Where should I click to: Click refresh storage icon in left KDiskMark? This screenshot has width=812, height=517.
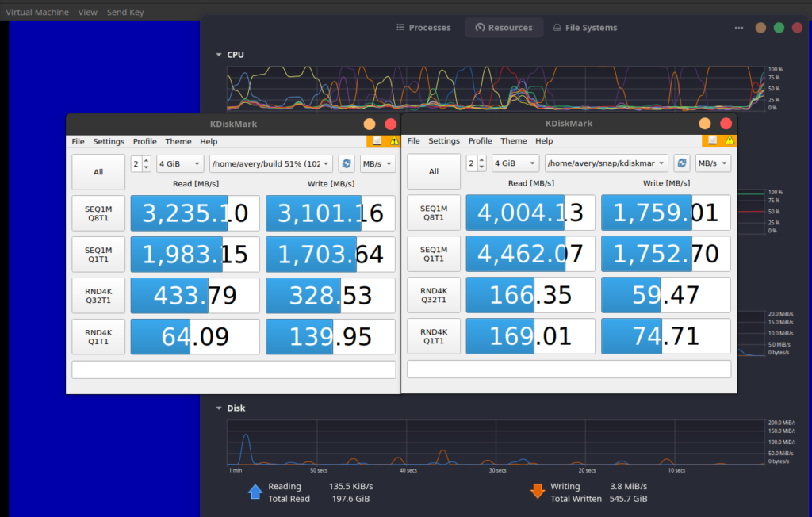pos(346,163)
